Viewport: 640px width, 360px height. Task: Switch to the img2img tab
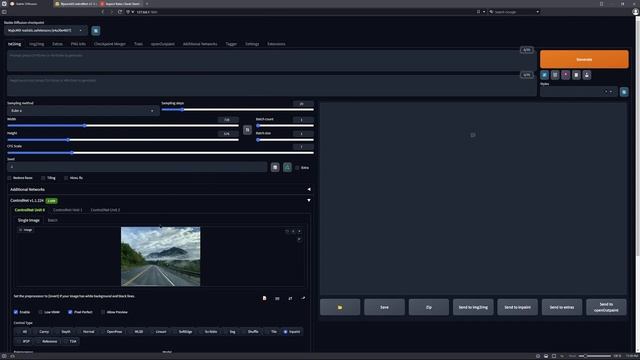(36, 44)
